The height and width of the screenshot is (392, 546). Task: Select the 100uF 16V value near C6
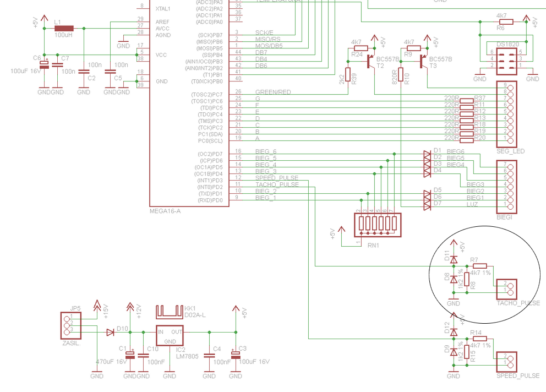point(25,71)
